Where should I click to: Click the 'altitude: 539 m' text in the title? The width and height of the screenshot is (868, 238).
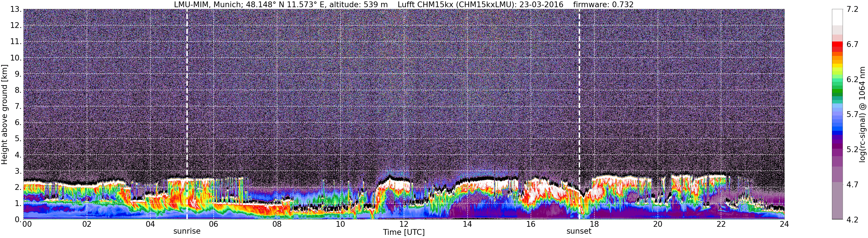click(358, 5)
